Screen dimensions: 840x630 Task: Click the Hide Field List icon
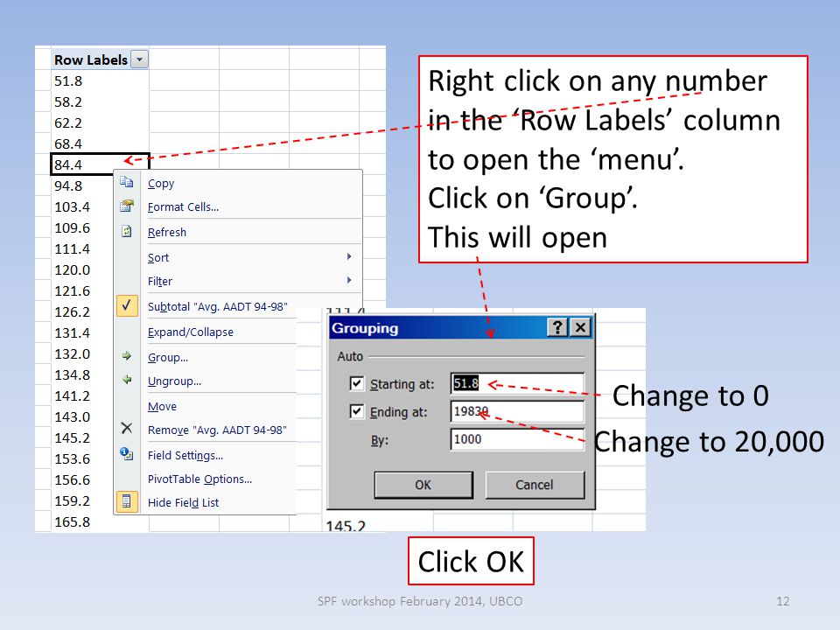(x=127, y=501)
